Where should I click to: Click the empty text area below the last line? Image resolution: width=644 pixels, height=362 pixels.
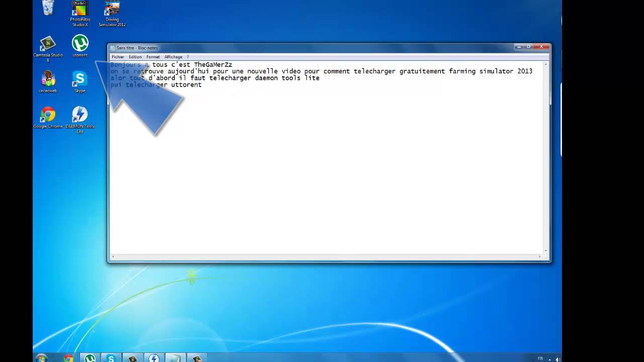pyautogui.click(x=327, y=171)
